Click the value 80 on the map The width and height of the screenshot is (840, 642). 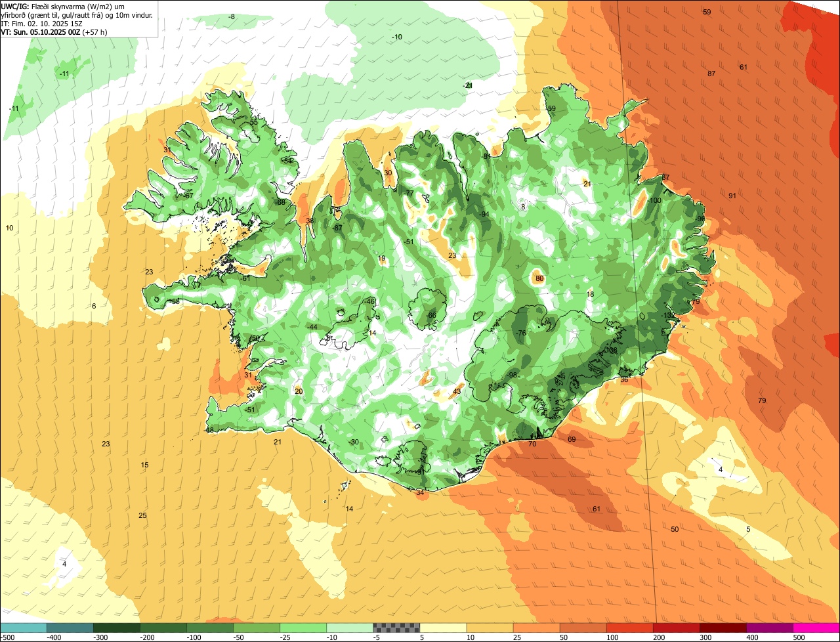pos(539,278)
